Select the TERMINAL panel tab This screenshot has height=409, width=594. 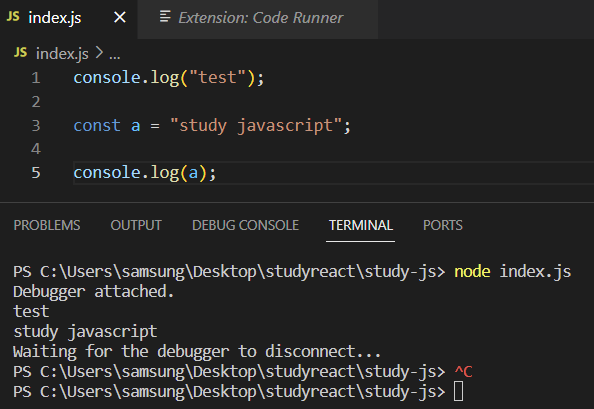(361, 225)
